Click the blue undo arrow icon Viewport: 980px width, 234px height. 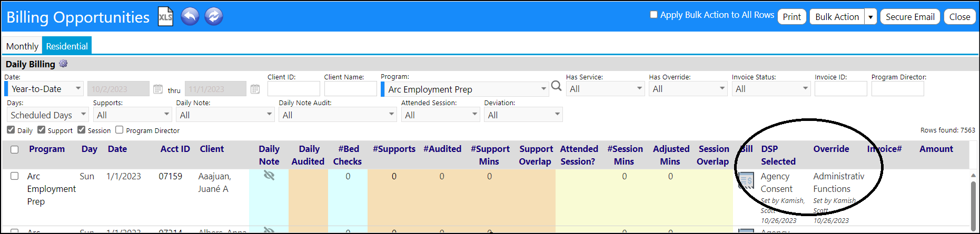(190, 16)
